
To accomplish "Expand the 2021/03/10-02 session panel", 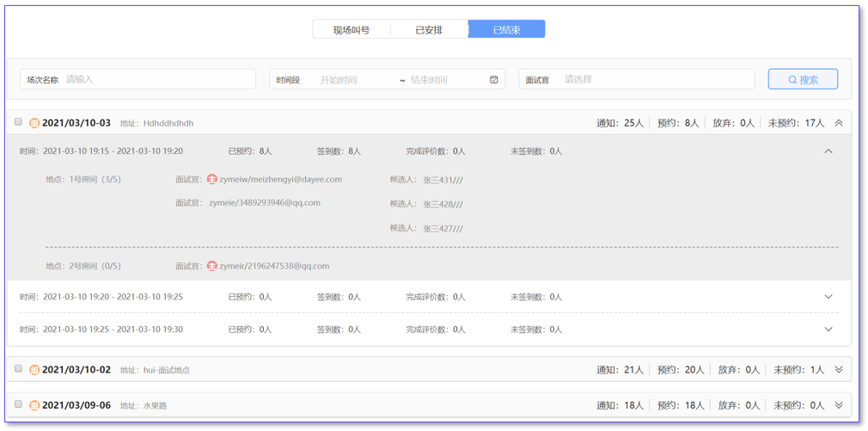I will click(839, 370).
